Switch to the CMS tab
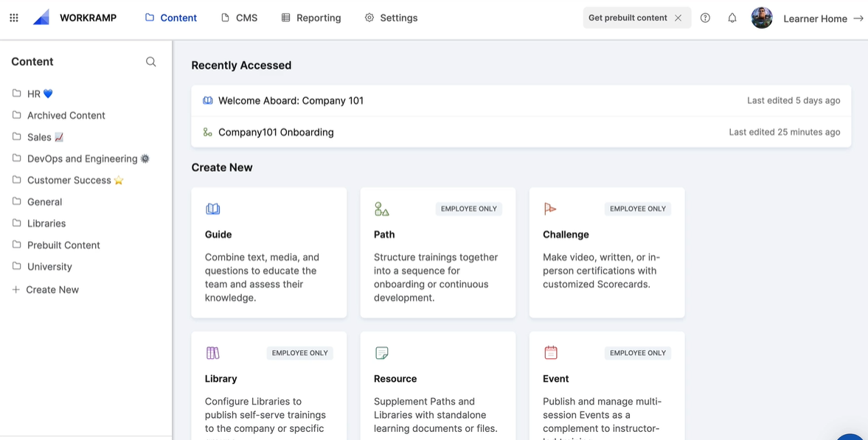The image size is (868, 440). 239,18
